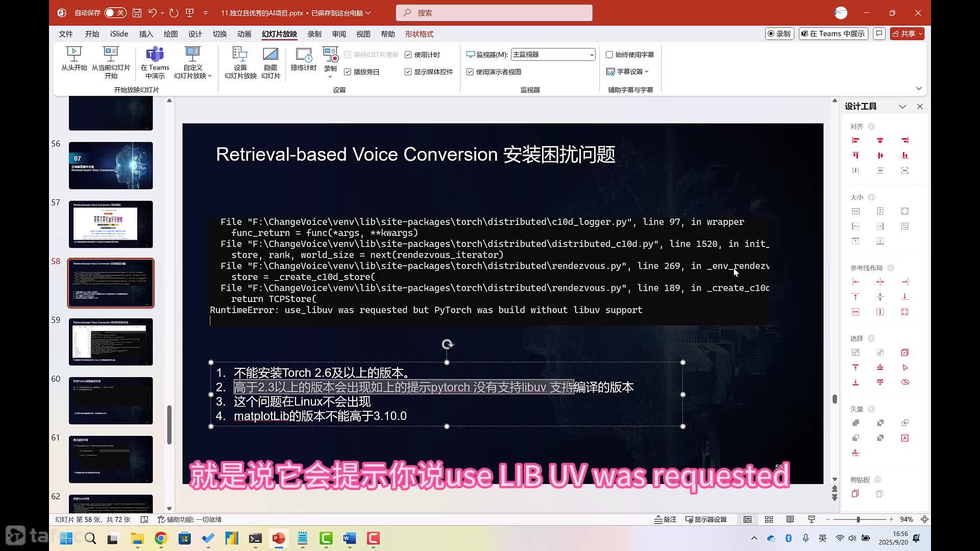Select slide 59 thumbnail
This screenshot has height=551, width=980.
111,342
